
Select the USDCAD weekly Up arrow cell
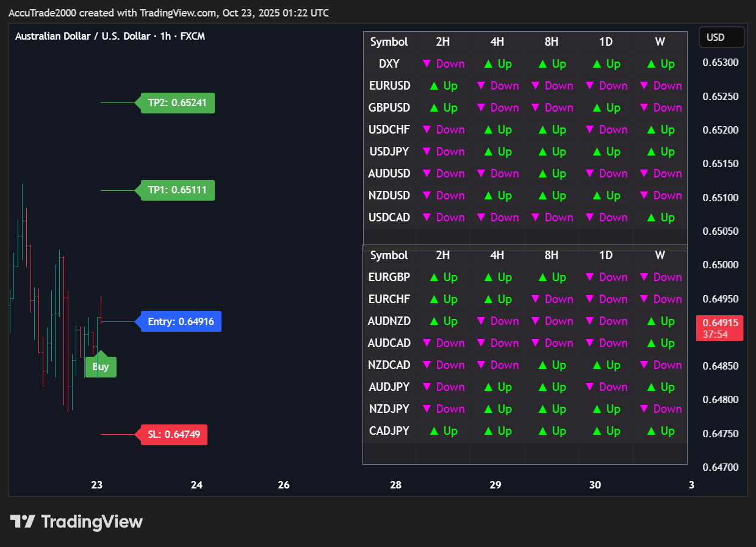pyautogui.click(x=660, y=218)
